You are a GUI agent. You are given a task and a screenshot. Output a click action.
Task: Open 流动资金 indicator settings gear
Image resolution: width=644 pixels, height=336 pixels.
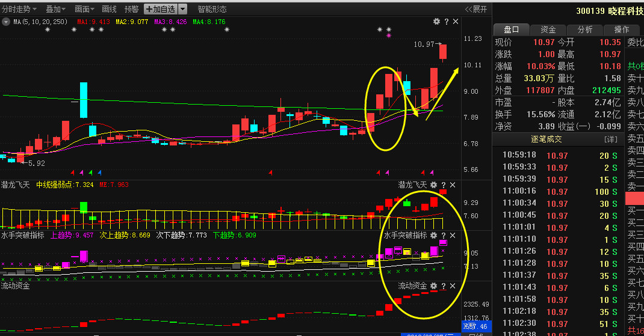[x=433, y=286]
